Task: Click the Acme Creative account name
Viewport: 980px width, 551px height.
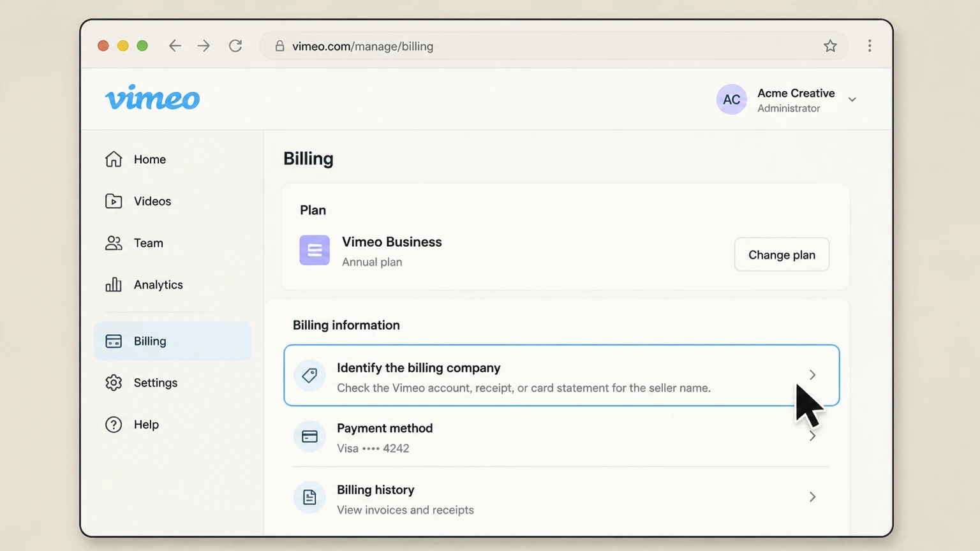Action: click(x=796, y=93)
